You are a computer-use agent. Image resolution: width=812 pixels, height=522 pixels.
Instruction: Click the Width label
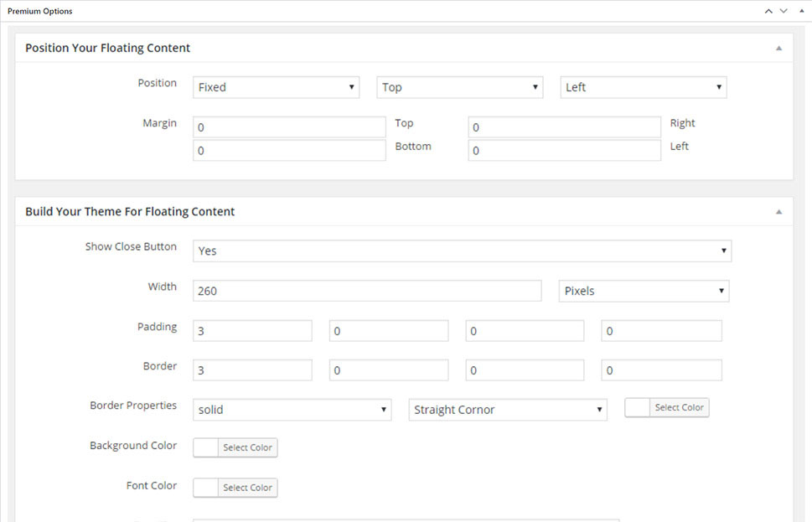[x=162, y=287]
